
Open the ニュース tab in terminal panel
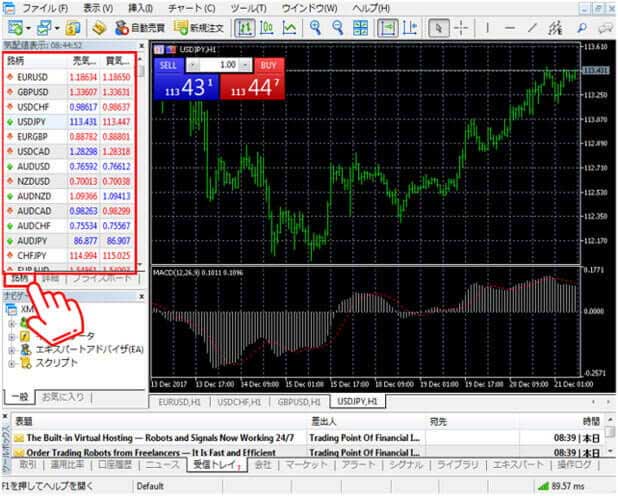(x=163, y=465)
